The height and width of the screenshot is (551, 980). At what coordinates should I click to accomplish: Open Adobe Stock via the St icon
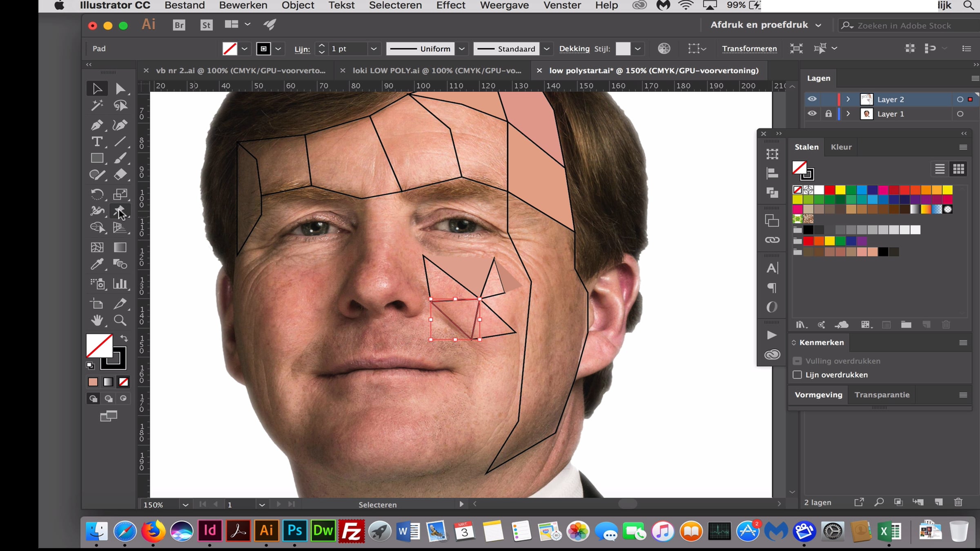[207, 25]
